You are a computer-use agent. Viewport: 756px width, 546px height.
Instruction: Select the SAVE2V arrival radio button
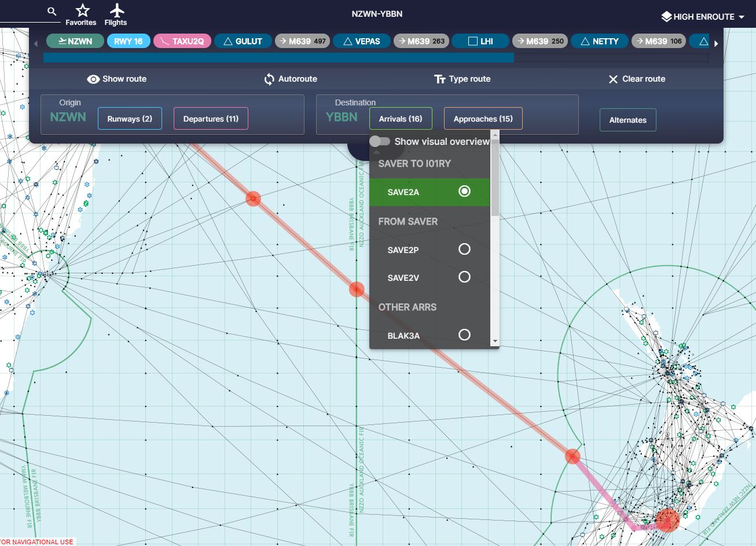point(464,277)
